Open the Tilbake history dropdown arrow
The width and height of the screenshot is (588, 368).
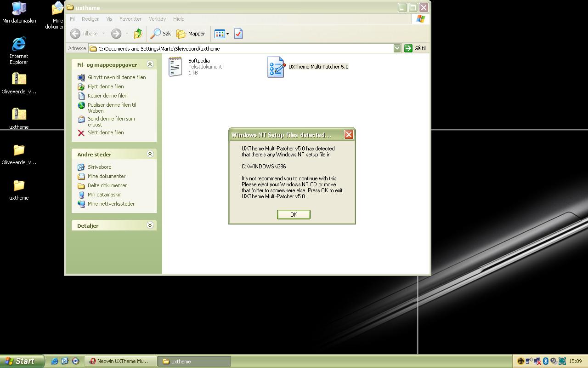pyautogui.click(x=103, y=34)
